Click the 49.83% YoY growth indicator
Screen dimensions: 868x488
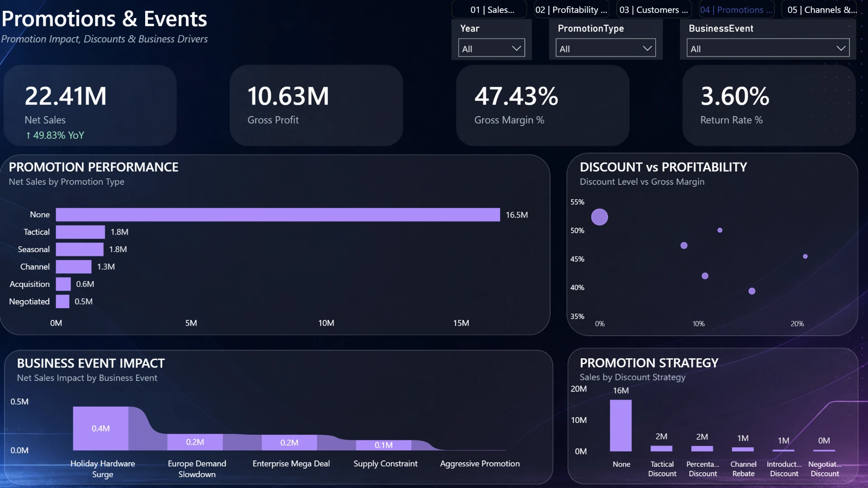pos(55,135)
